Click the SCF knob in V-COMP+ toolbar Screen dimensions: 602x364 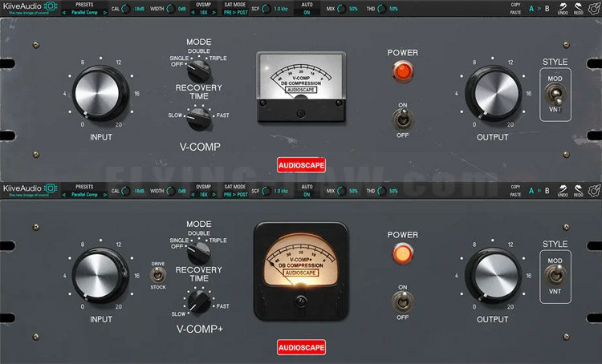pyautogui.click(x=266, y=191)
